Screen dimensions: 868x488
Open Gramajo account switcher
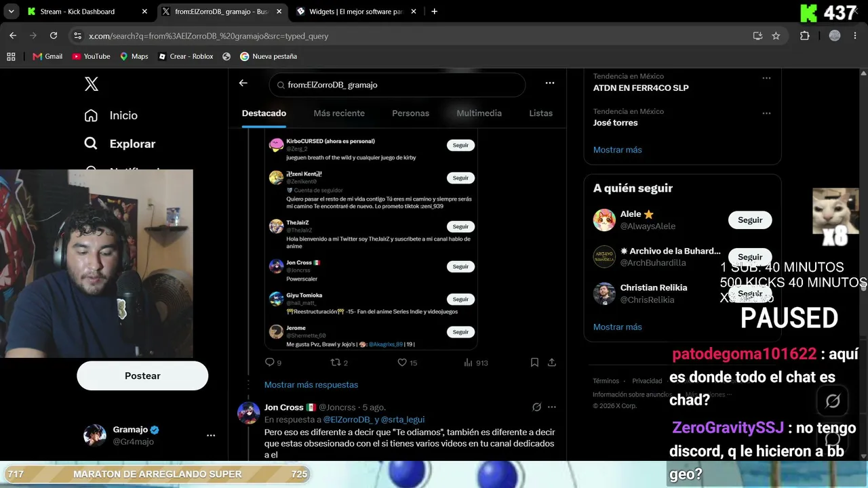tap(151, 436)
